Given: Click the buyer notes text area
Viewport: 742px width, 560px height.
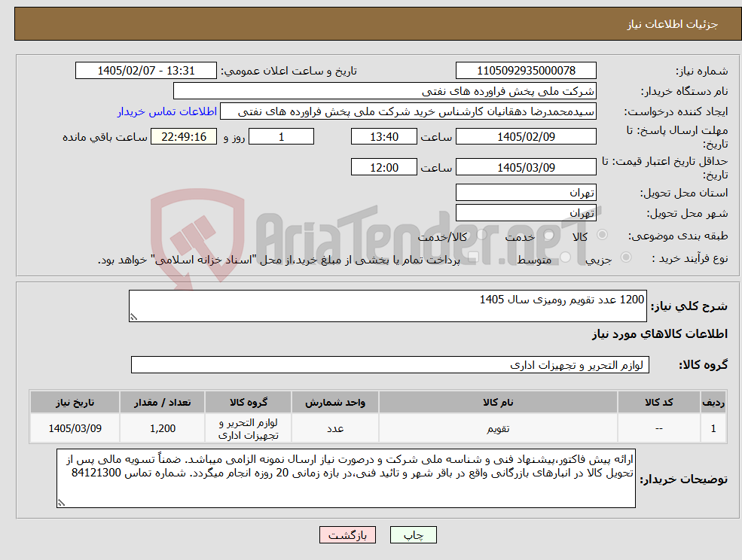Looking at the screenshot, I should coord(346,478).
